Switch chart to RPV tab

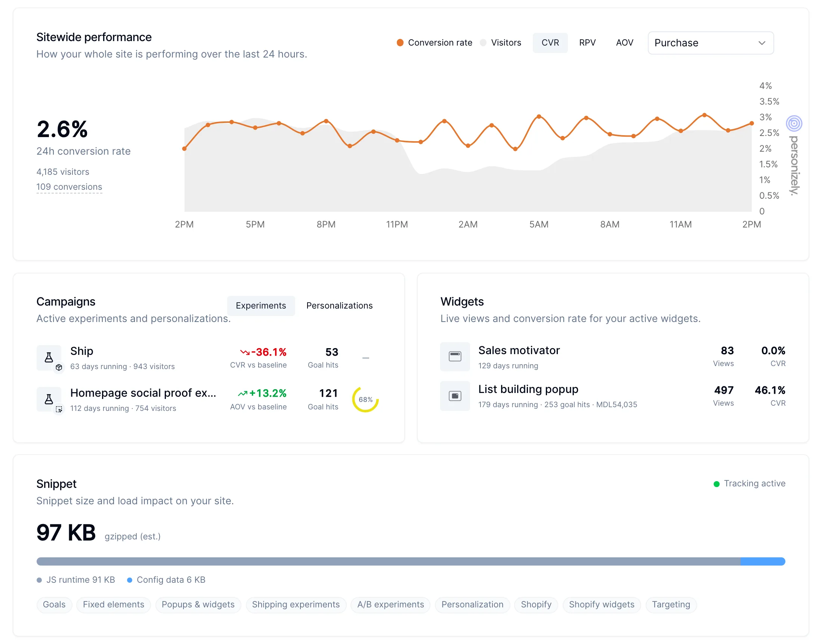click(587, 43)
